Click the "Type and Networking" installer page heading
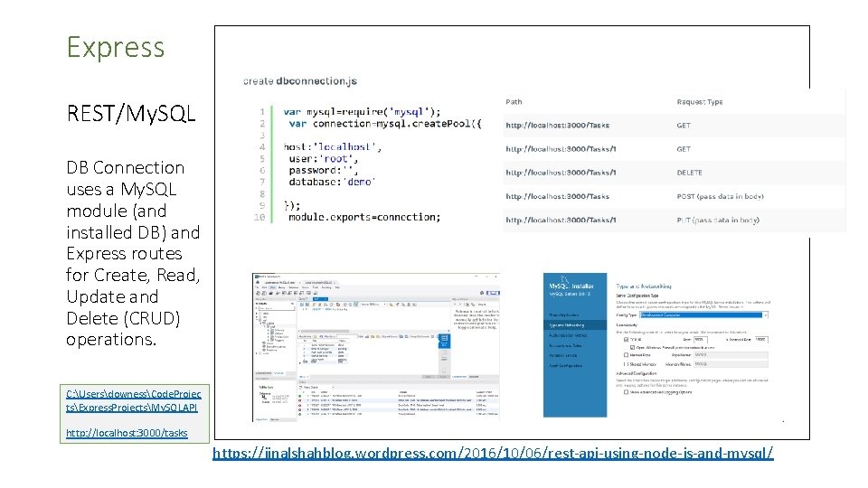 (x=643, y=286)
